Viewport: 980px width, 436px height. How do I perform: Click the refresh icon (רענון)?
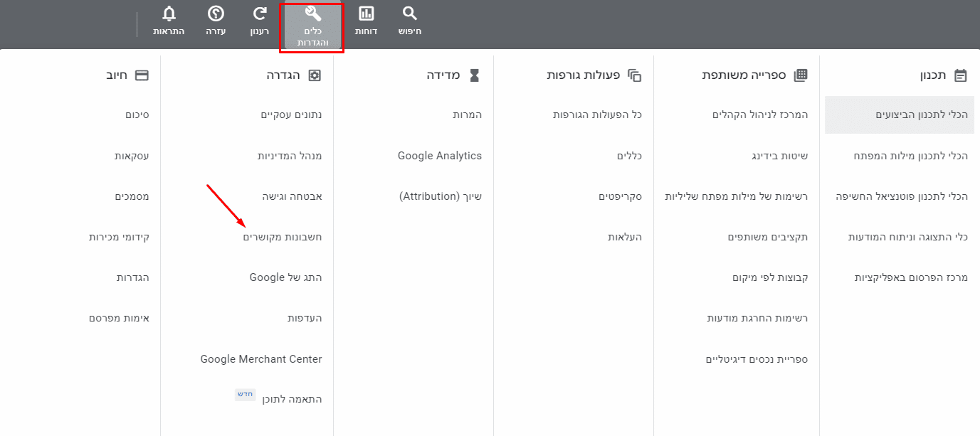click(x=260, y=14)
